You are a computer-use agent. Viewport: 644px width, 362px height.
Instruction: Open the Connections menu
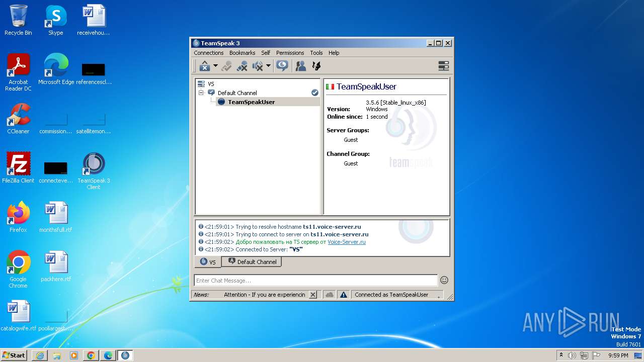208,53
